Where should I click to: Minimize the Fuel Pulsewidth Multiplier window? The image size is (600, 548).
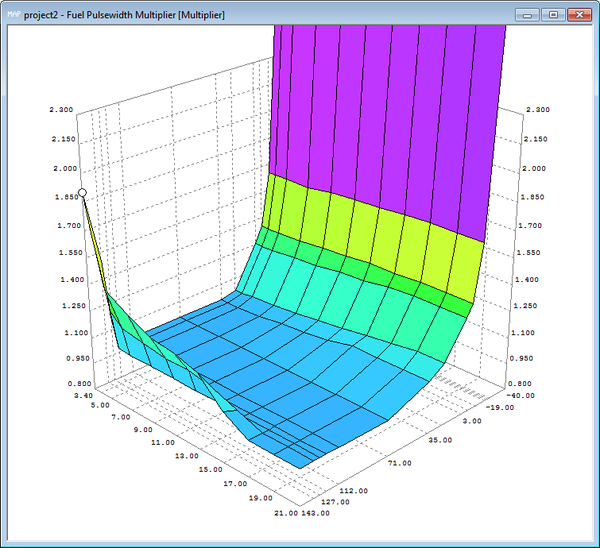tap(527, 15)
